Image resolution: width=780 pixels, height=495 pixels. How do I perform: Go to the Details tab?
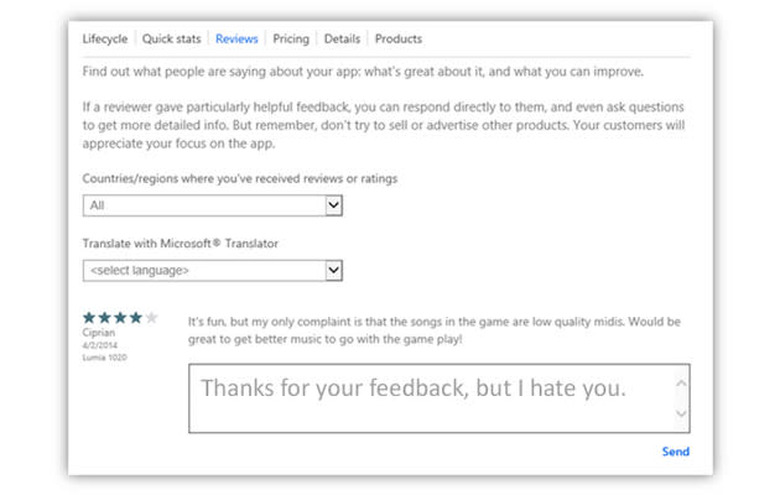pos(342,39)
